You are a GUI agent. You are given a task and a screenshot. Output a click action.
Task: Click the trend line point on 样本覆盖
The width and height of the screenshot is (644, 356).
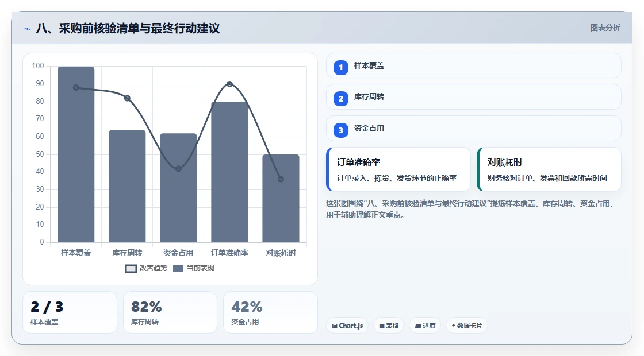point(76,88)
